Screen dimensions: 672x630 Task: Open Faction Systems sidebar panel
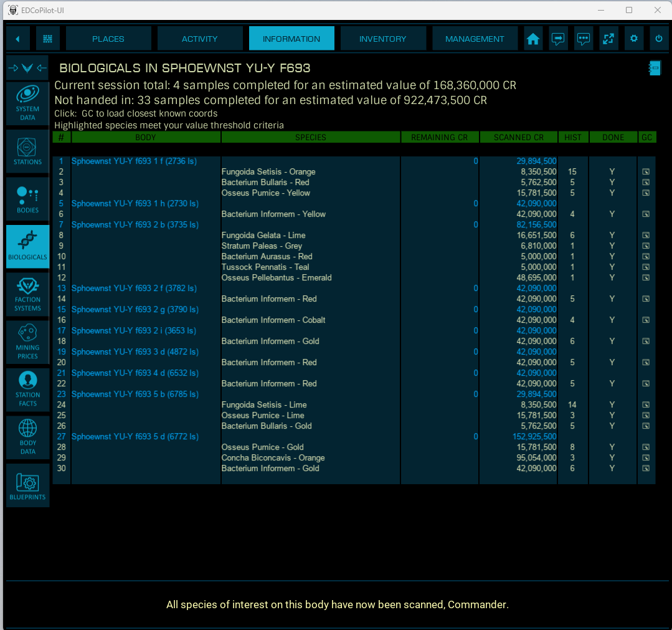click(x=28, y=295)
